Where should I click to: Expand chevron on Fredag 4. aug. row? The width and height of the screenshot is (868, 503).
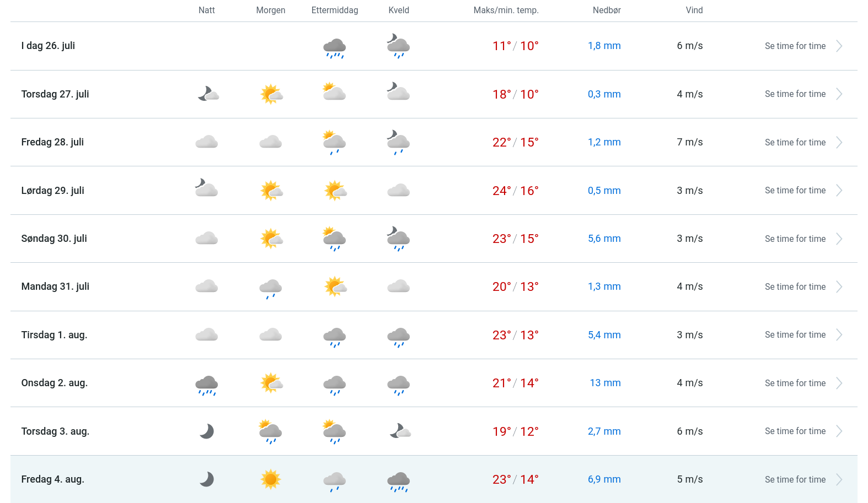pos(839,479)
